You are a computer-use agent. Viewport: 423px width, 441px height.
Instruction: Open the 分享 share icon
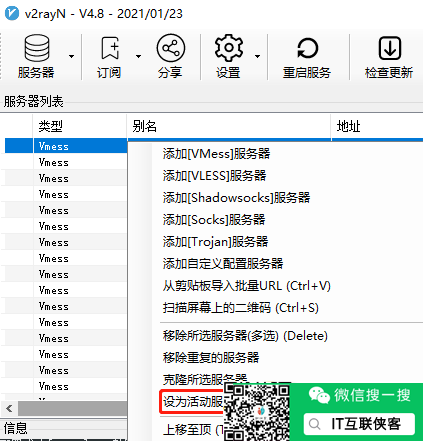point(171,48)
